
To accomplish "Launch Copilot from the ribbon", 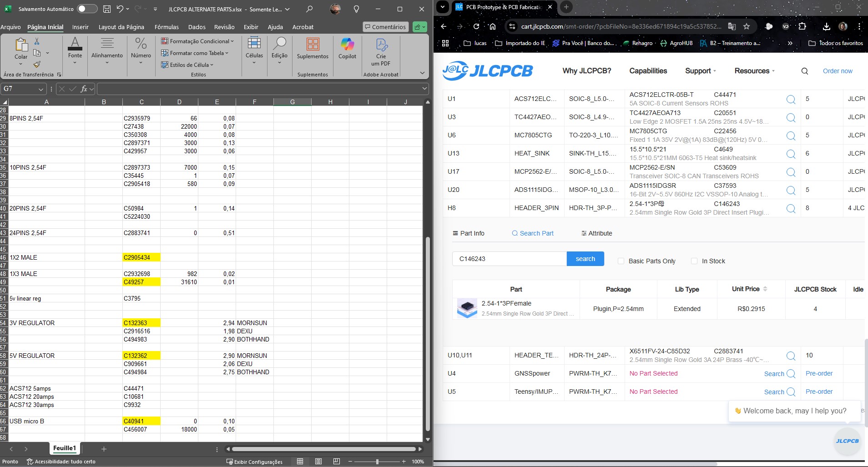I will 347,48.
